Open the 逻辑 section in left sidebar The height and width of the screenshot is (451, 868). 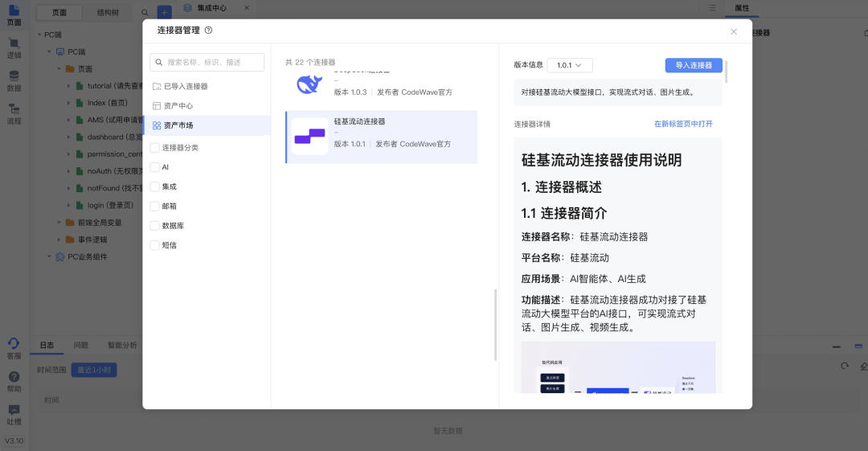[x=14, y=48]
